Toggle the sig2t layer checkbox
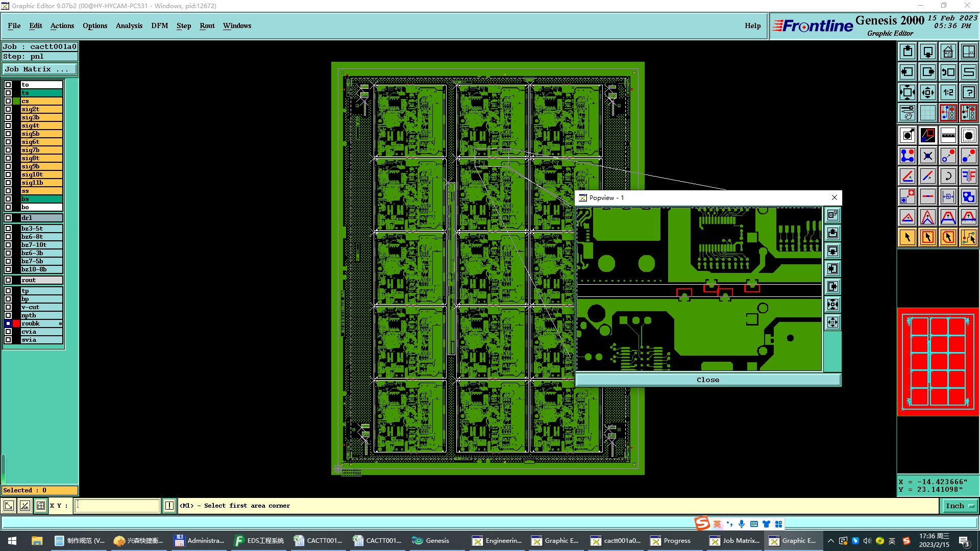980x551 pixels. [x=8, y=109]
